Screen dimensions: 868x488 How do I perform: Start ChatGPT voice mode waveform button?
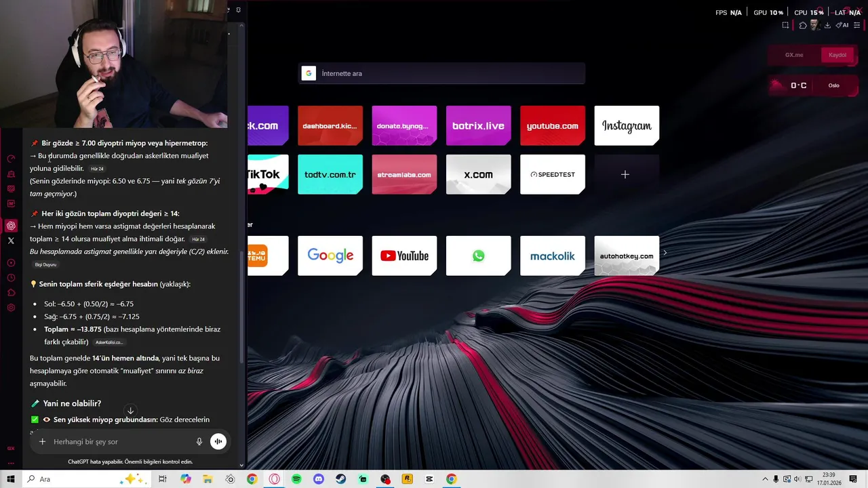(x=218, y=442)
